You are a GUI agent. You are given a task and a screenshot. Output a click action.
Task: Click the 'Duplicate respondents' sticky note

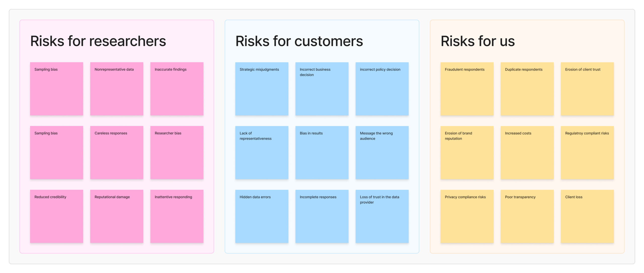(x=527, y=89)
